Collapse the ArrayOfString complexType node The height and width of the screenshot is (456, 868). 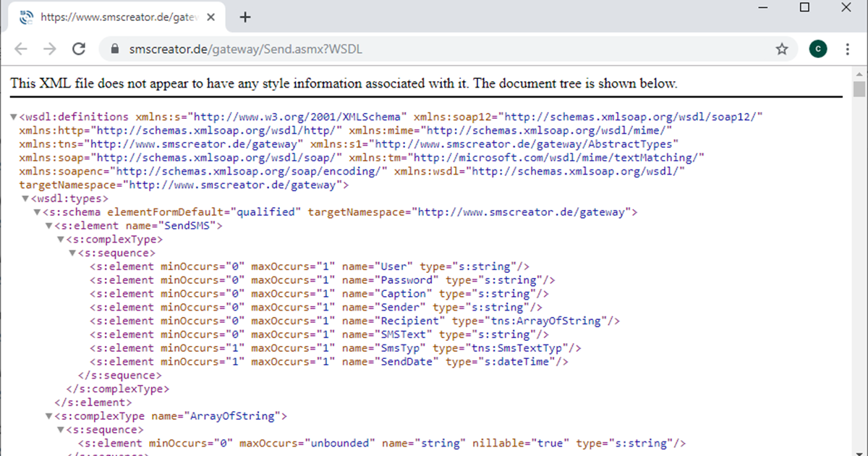click(x=48, y=416)
